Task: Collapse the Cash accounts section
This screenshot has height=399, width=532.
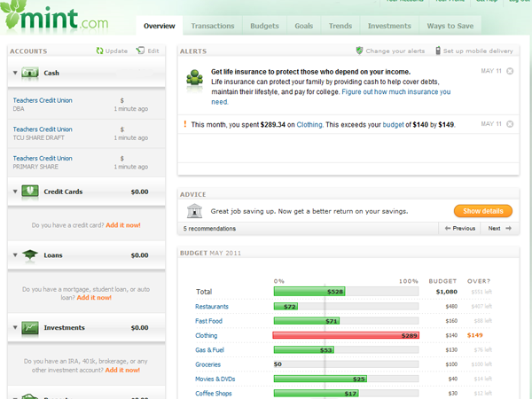Action: pos(15,73)
